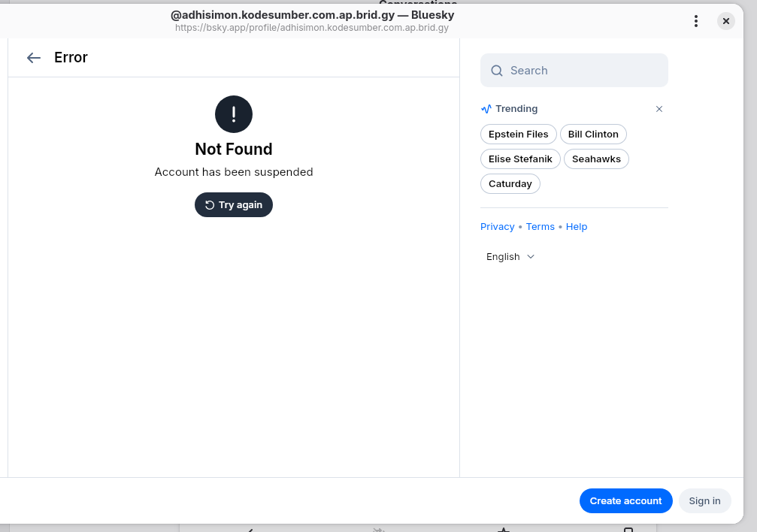Image resolution: width=757 pixels, height=532 pixels.
Task: Click the bsky.app profile URL text
Action: pos(311,28)
